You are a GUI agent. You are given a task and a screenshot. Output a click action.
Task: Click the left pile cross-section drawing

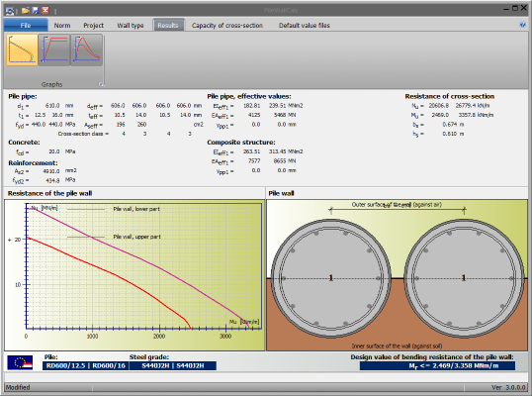331,278
